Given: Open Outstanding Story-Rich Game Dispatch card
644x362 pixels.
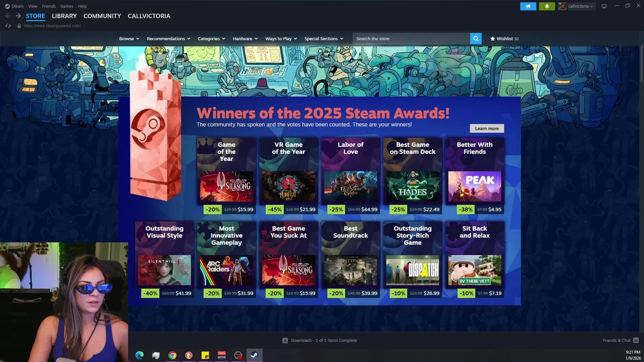Looking at the screenshot, I should pos(413,260).
